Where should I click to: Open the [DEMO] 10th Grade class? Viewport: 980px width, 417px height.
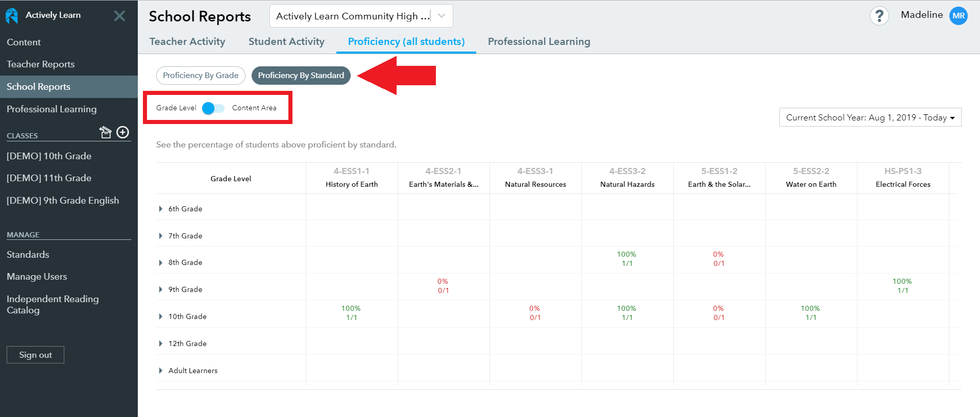pos(49,156)
